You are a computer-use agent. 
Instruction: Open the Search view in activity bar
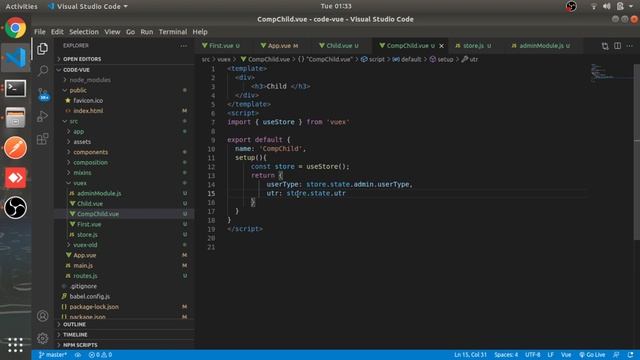point(42,71)
